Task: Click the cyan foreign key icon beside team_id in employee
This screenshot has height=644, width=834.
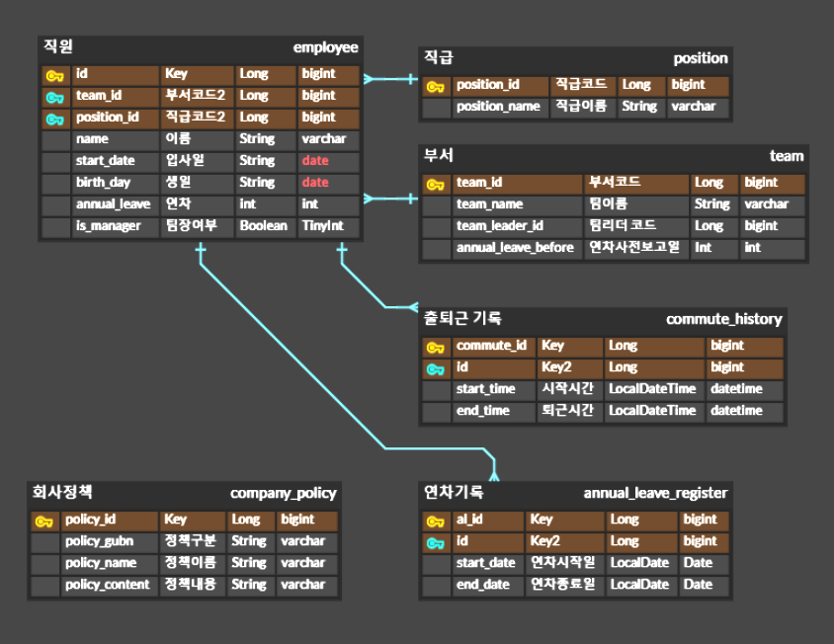Action: pyautogui.click(x=54, y=98)
